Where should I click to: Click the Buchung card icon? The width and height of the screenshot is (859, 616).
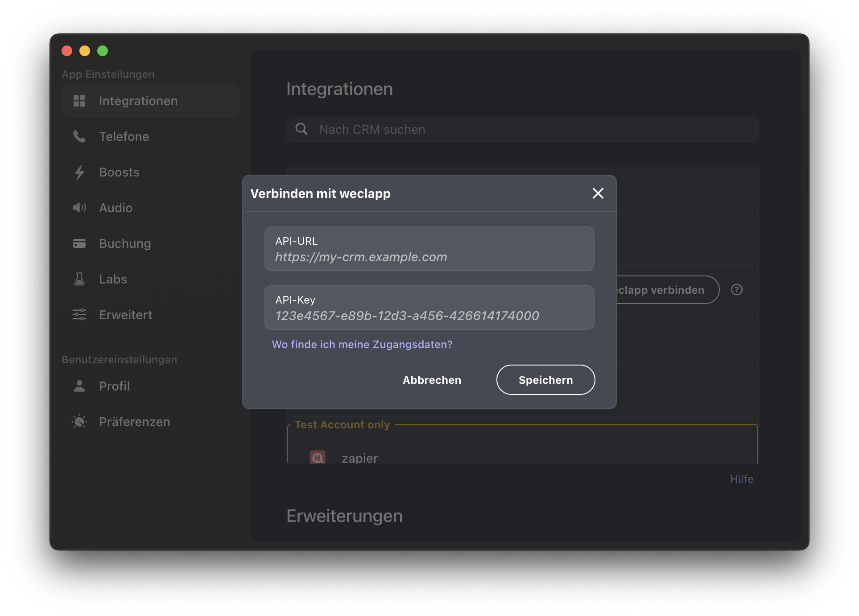click(x=79, y=243)
